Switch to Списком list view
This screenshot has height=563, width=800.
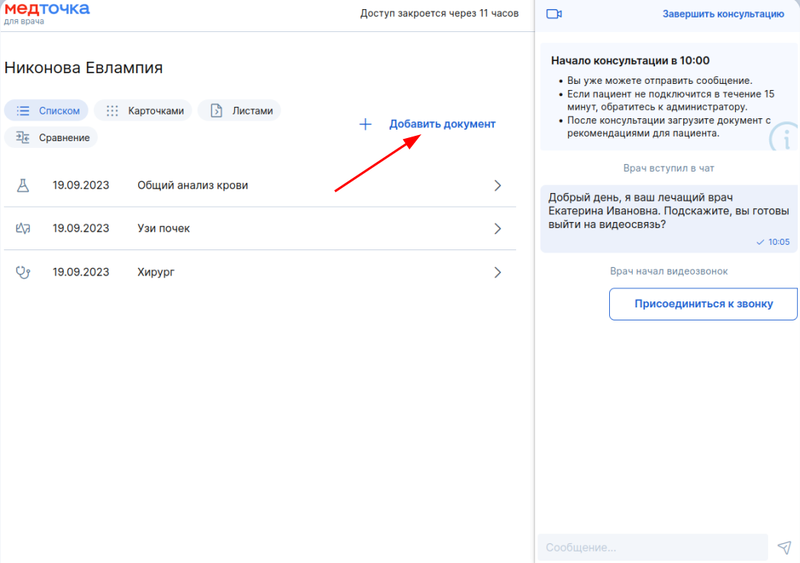click(46, 110)
